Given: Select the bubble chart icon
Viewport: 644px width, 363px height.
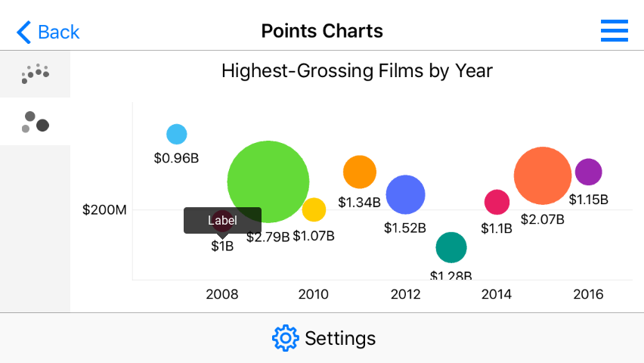Looking at the screenshot, I should point(35,122).
